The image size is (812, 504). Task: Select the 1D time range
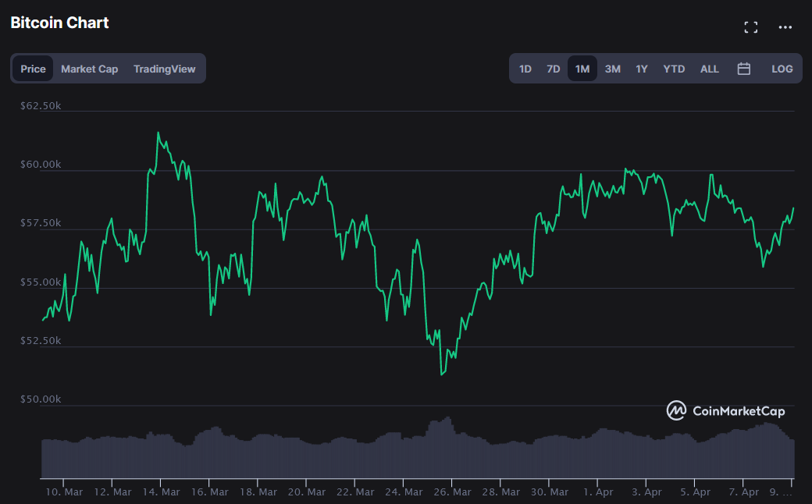pos(525,69)
